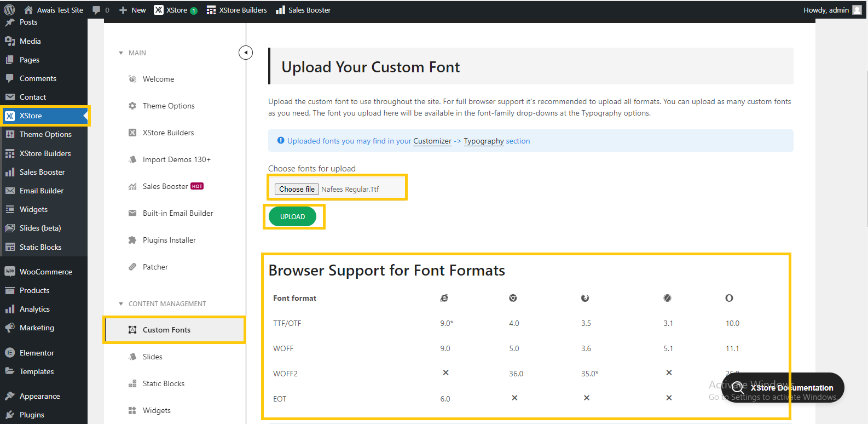This screenshot has width=868, height=424.
Task: Click the Products box icon in sidebar
Action: click(x=10, y=290)
